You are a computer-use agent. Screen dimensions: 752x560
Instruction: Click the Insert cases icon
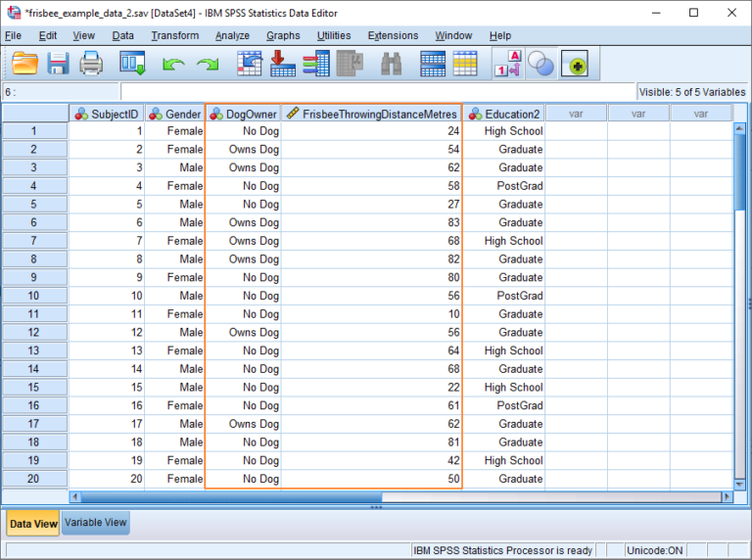point(433,64)
